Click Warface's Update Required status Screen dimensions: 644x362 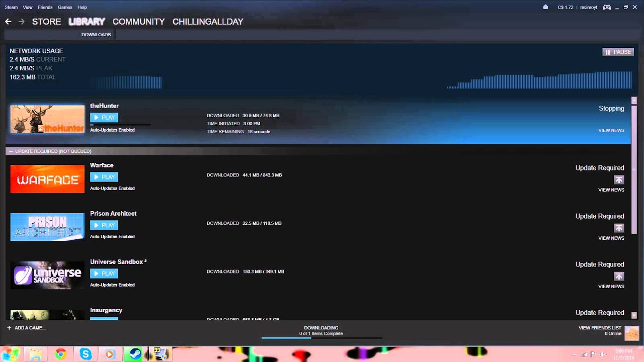click(600, 168)
